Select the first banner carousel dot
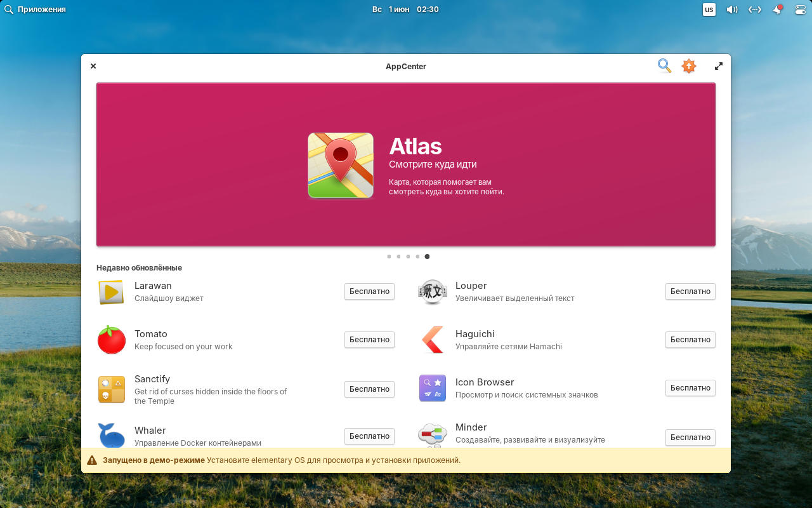Screen dimensions: 812x508 pyautogui.click(x=389, y=257)
